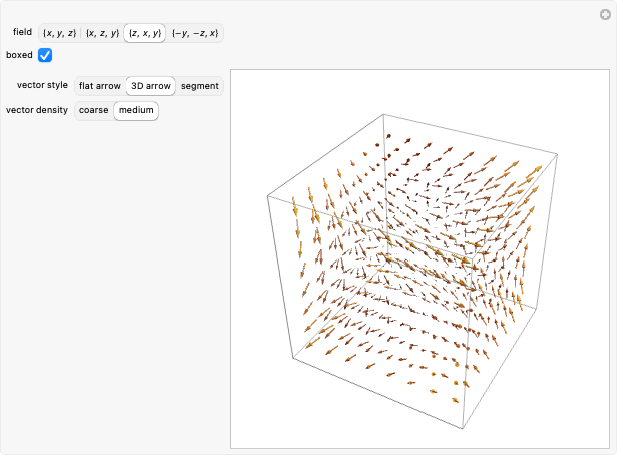
Task: Choose the 3D arrow vector style
Action: (x=150, y=86)
